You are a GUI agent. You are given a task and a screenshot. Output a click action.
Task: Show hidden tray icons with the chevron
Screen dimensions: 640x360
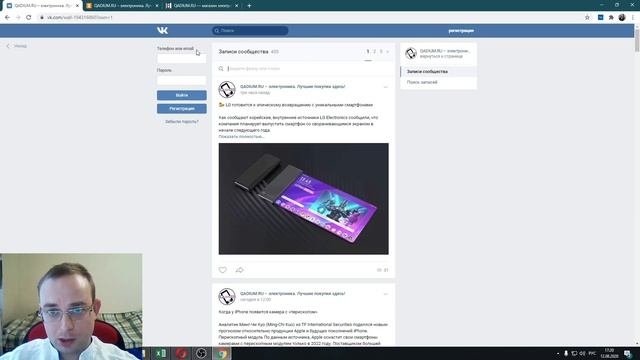point(558,353)
